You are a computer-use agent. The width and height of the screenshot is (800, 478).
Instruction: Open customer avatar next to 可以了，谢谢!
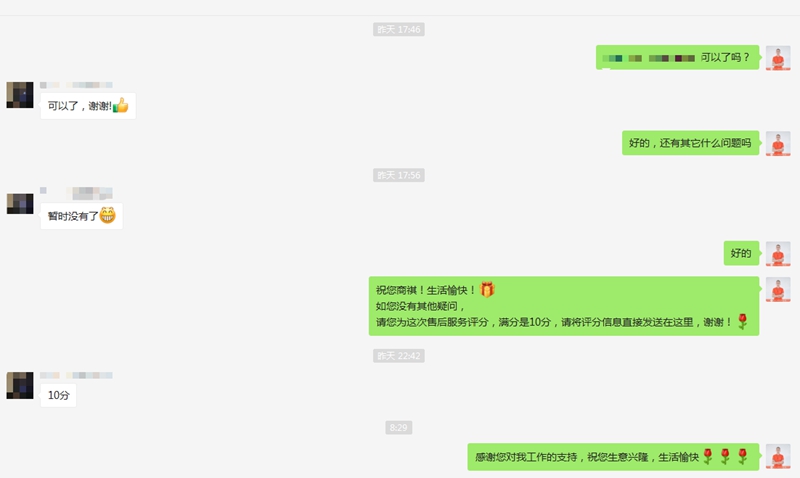[20, 95]
